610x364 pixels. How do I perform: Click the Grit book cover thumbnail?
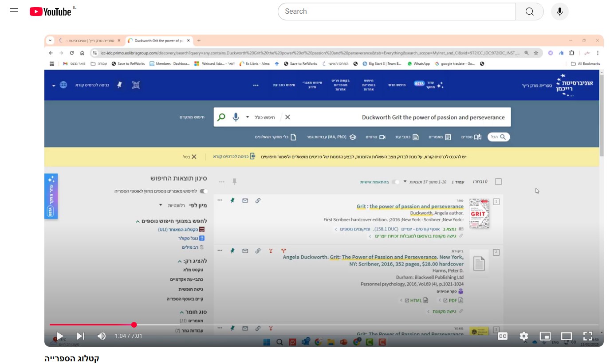pos(479,214)
